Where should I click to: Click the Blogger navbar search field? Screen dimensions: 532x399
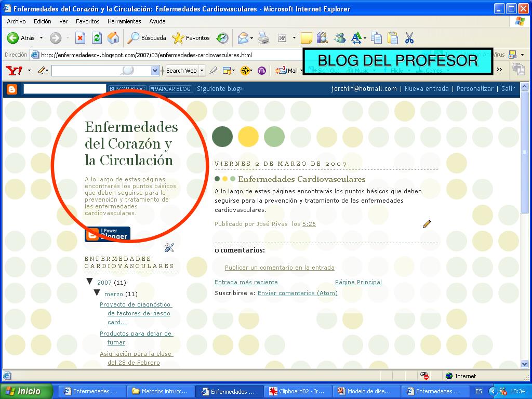[x=65, y=88]
